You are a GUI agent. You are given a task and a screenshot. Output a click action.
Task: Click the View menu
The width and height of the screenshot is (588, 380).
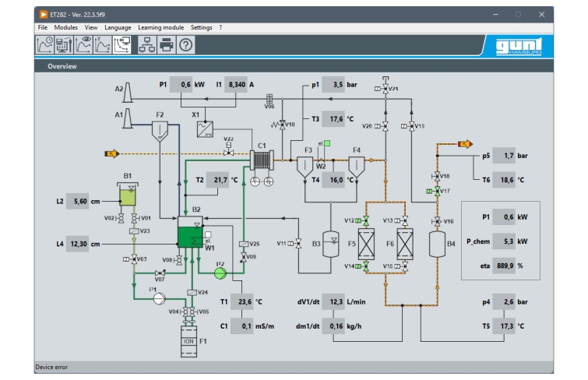point(91,27)
